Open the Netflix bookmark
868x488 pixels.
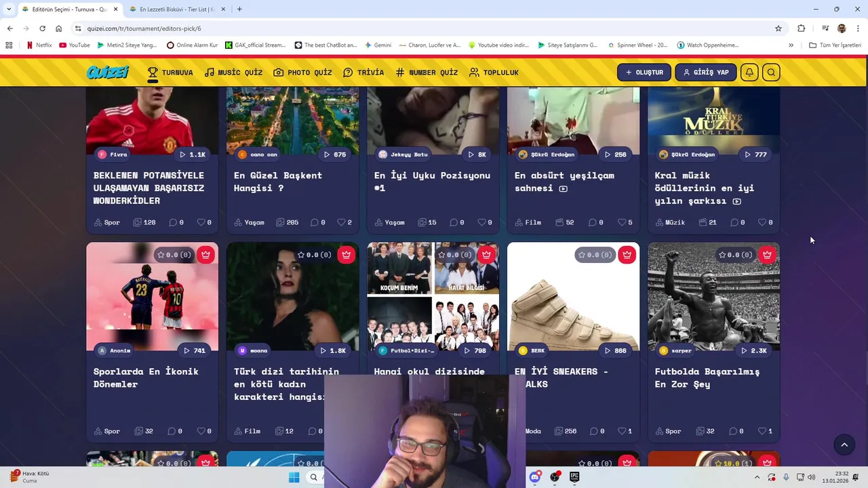(x=39, y=45)
